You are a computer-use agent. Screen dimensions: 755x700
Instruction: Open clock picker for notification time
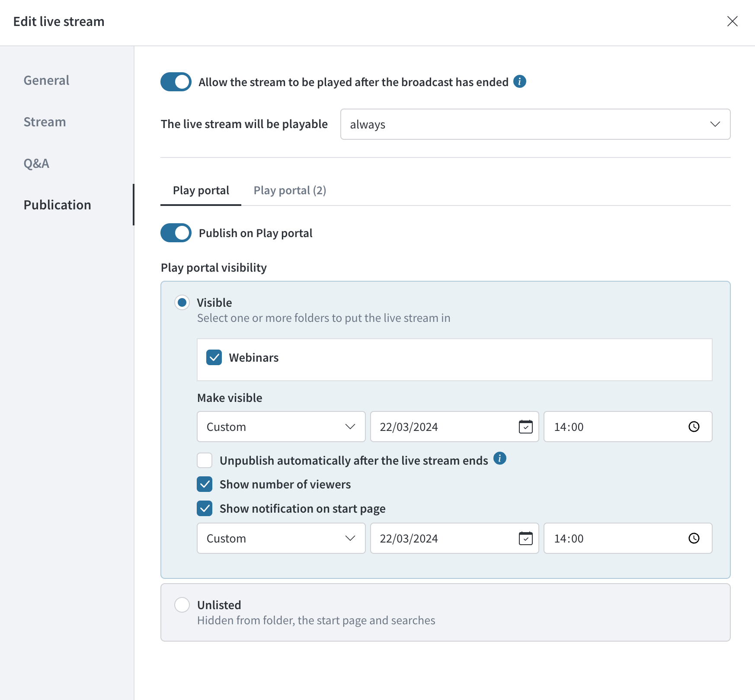tap(694, 538)
